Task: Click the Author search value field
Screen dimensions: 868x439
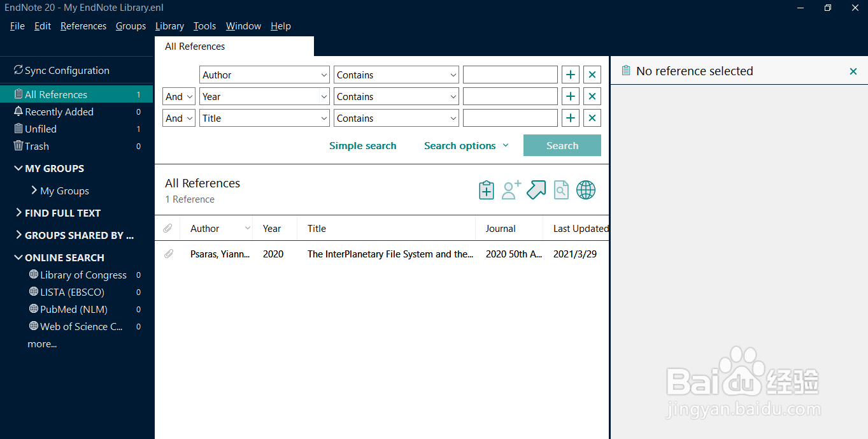Action: [x=510, y=75]
